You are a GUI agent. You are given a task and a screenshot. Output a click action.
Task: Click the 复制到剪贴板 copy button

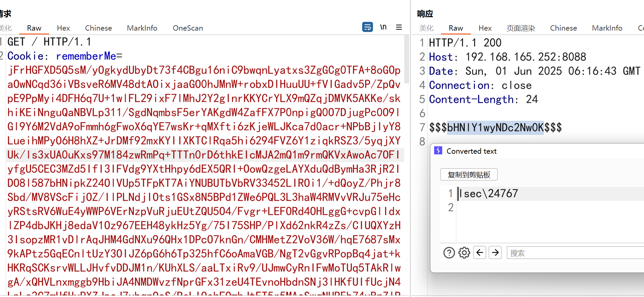point(469,175)
